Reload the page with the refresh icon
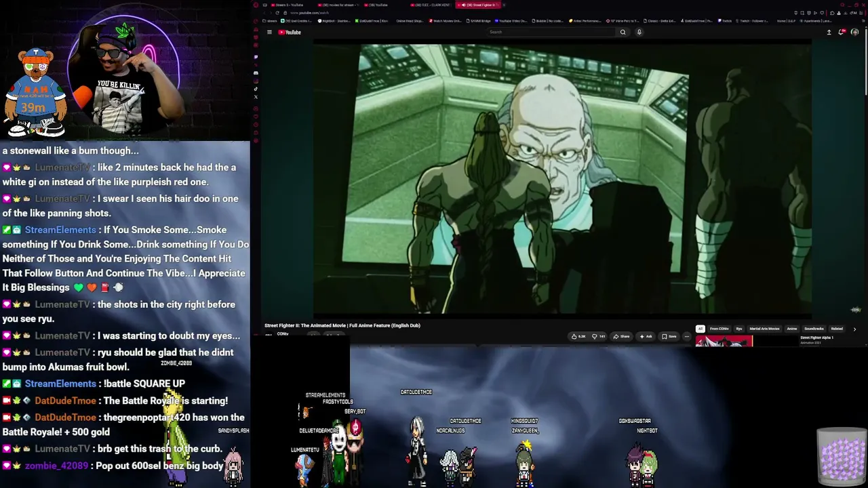 click(277, 13)
